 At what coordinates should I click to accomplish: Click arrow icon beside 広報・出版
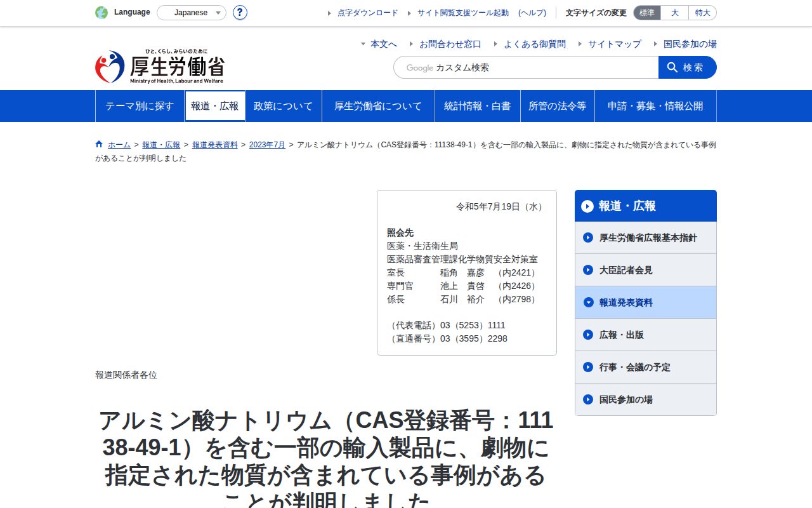pyautogui.click(x=588, y=335)
